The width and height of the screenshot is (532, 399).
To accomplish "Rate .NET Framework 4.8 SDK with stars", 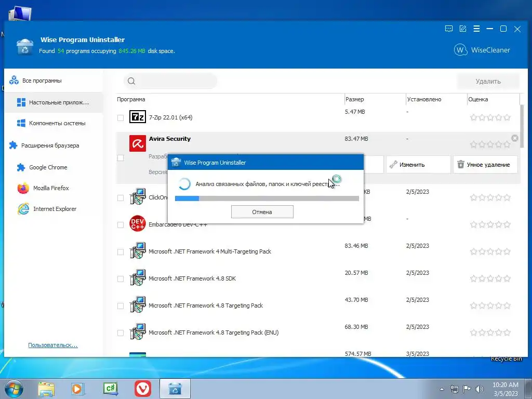I will pyautogui.click(x=490, y=278).
